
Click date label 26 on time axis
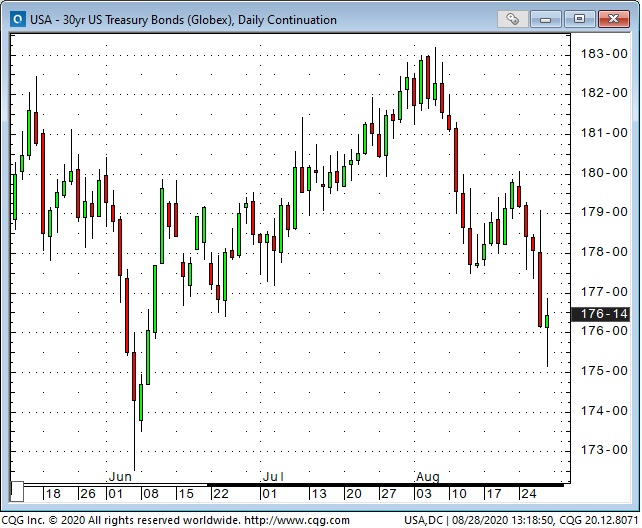click(88, 494)
